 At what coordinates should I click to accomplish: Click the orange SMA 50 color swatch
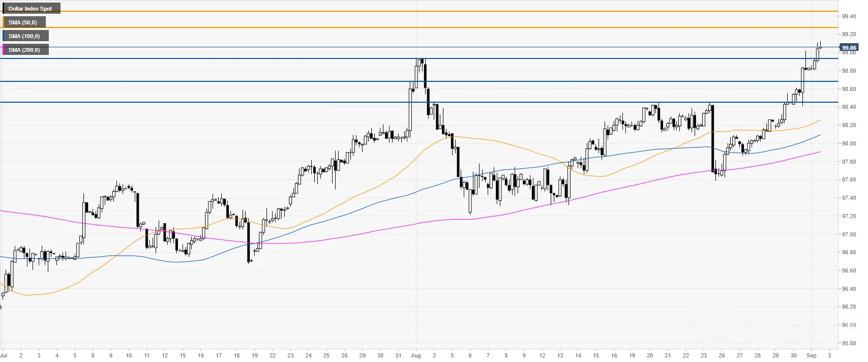3,22
